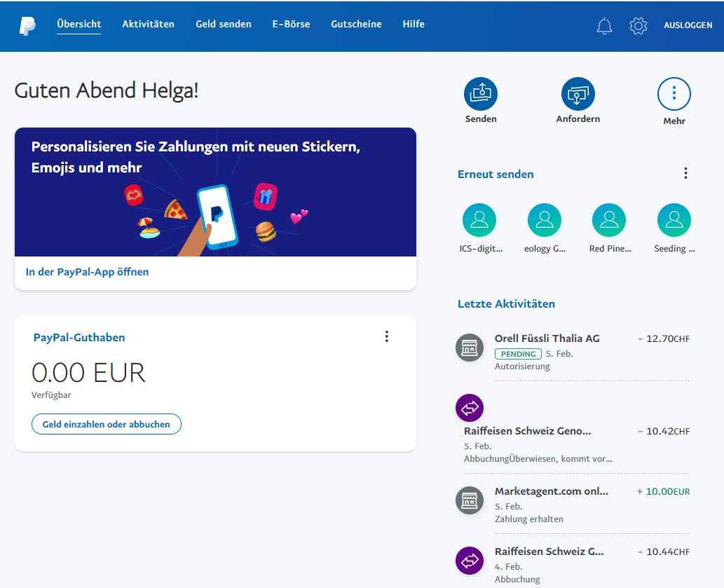Click the stickers and emojis promo banner
Screen dimensions: 724x588
pos(216,192)
